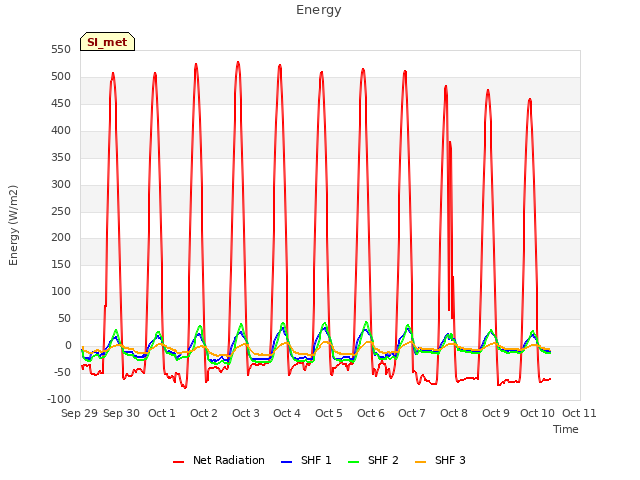Click the 250 y-axis tick label

(x=61, y=211)
